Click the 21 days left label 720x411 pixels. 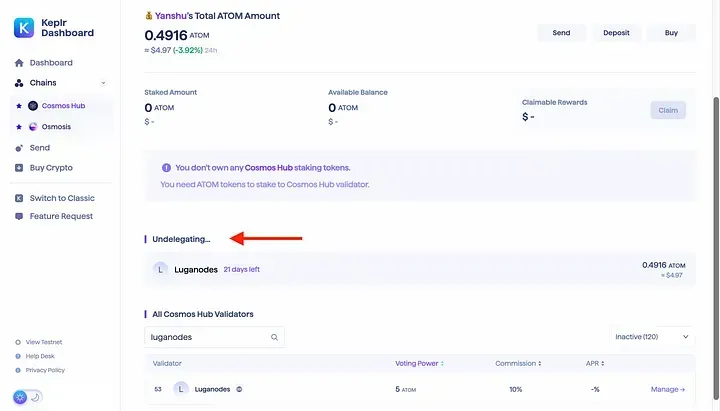pos(242,270)
